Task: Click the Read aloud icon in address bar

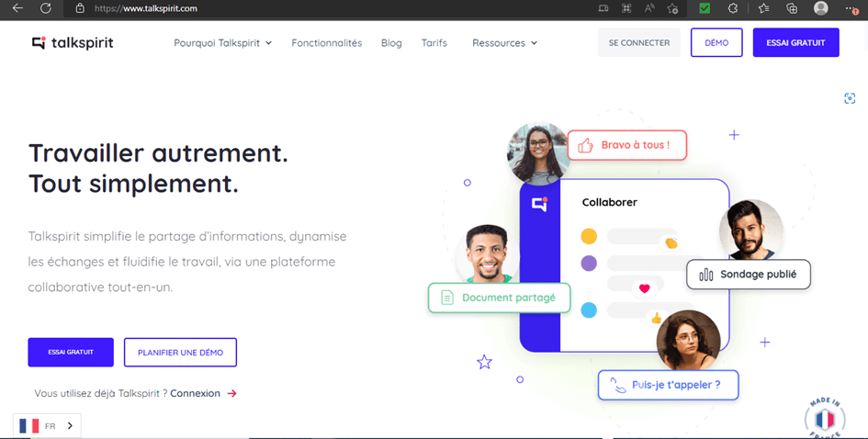Action: tap(650, 8)
